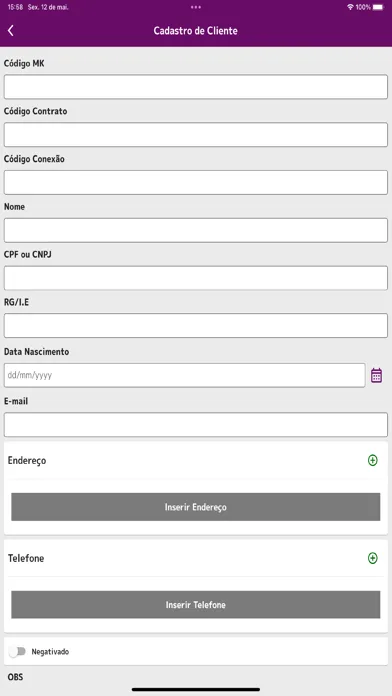Tap the Wi-Fi status icon
Screen dimensions: 392x696
pos(350,7)
